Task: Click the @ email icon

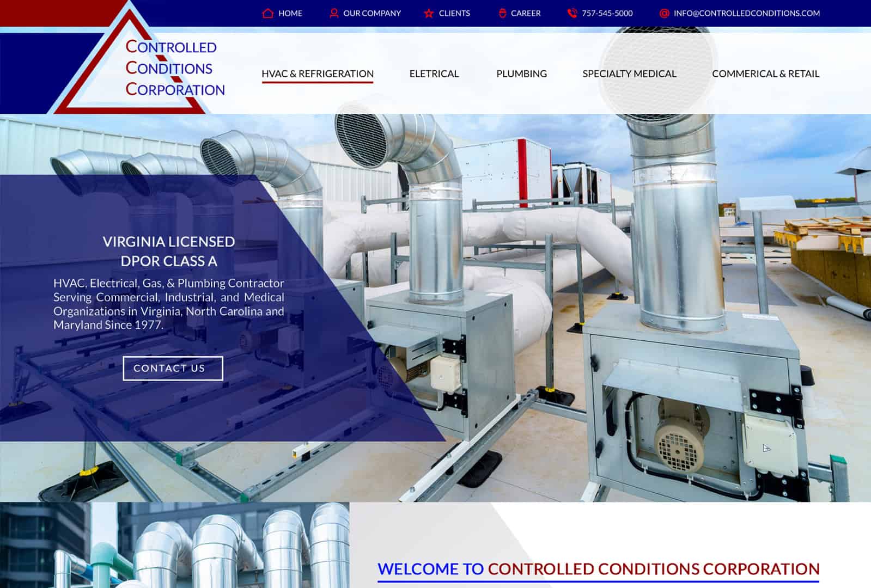Action: pyautogui.click(x=664, y=13)
